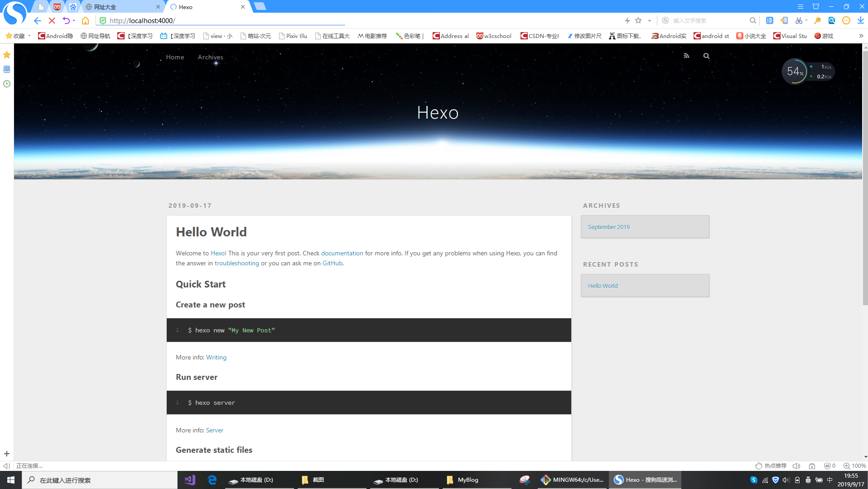868x489 pixels.
Task: Open the Hello World post title
Action: [x=211, y=232]
